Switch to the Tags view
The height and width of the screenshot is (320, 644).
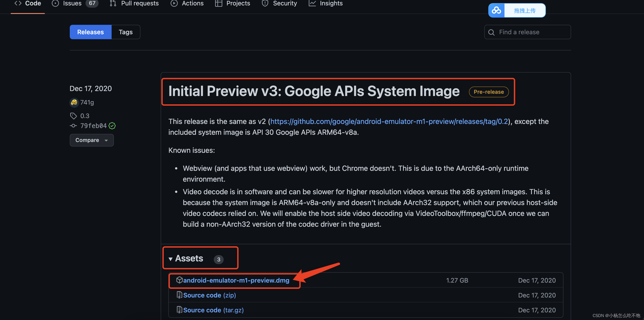pos(126,32)
